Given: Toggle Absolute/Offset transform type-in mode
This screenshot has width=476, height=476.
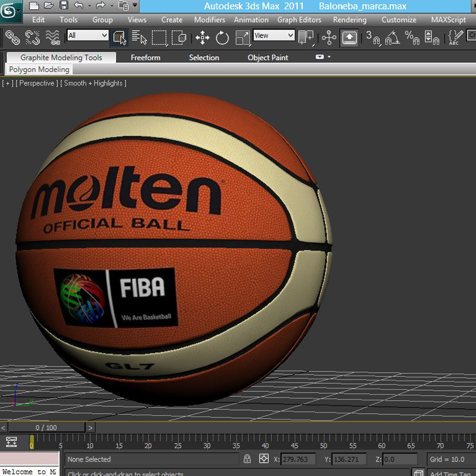Looking at the screenshot, I should [x=264, y=459].
